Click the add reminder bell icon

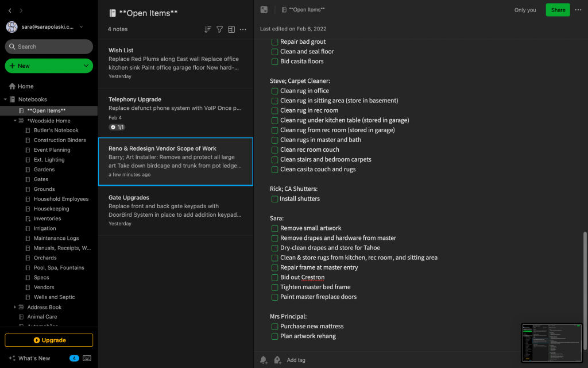tap(264, 360)
